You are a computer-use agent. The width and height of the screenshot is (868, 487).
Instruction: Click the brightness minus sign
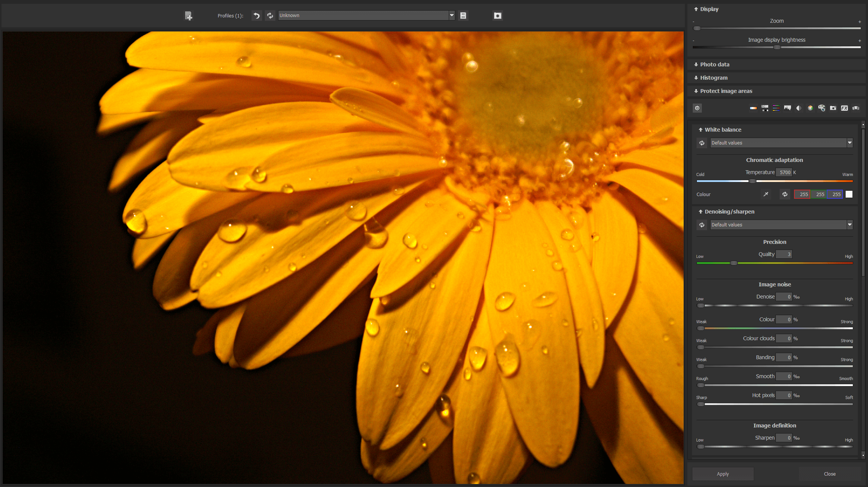pyautogui.click(x=693, y=41)
